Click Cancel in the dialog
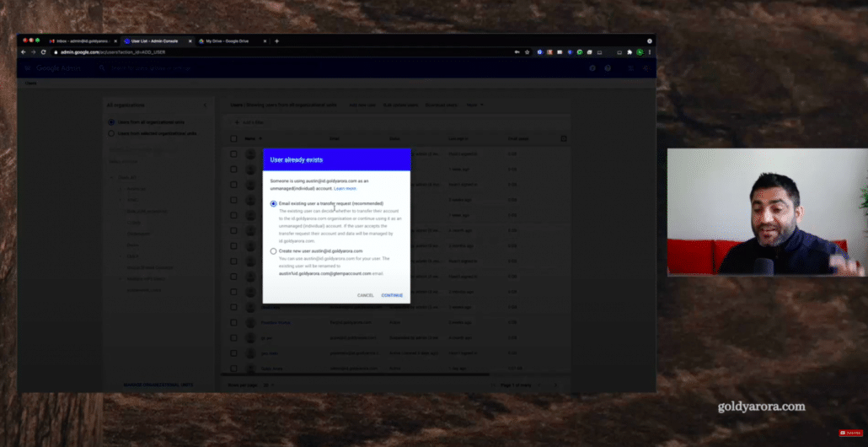The image size is (868, 447). click(366, 295)
